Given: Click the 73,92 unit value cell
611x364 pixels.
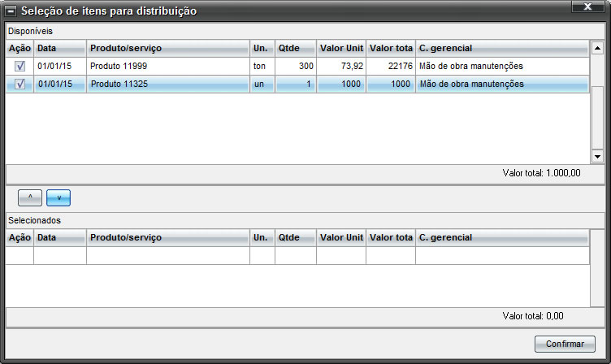Looking at the screenshot, I should click(x=341, y=67).
